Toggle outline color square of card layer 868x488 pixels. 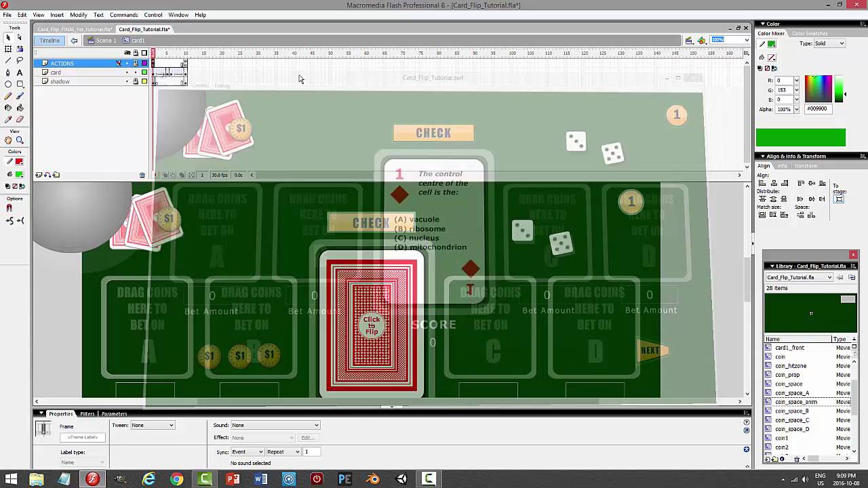coord(144,73)
